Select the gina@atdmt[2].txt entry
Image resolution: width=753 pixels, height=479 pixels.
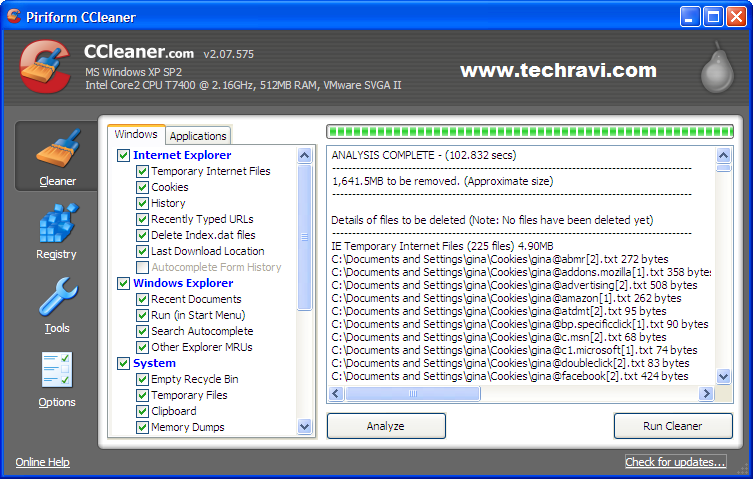(499, 311)
